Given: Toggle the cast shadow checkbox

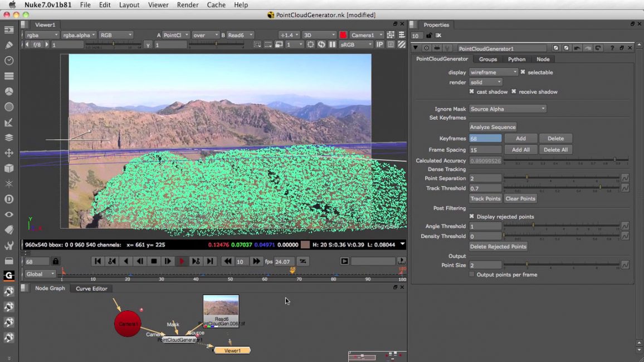Looking at the screenshot, I should pos(471,91).
